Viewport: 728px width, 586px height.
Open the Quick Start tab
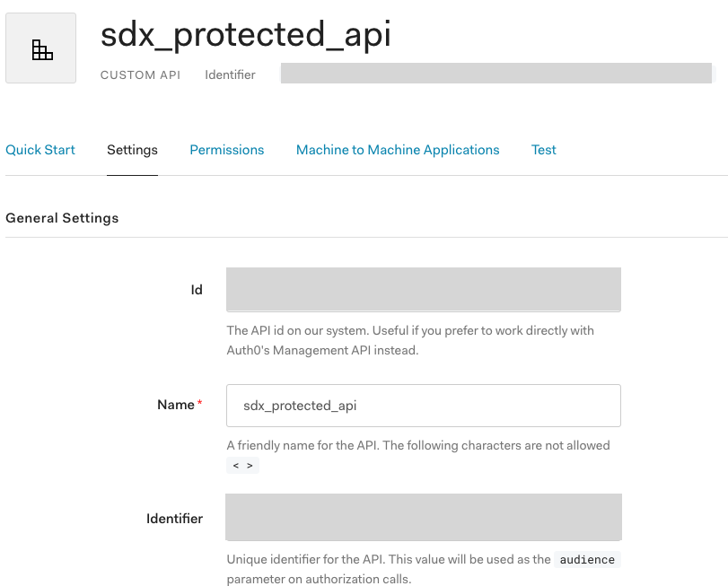click(x=40, y=150)
